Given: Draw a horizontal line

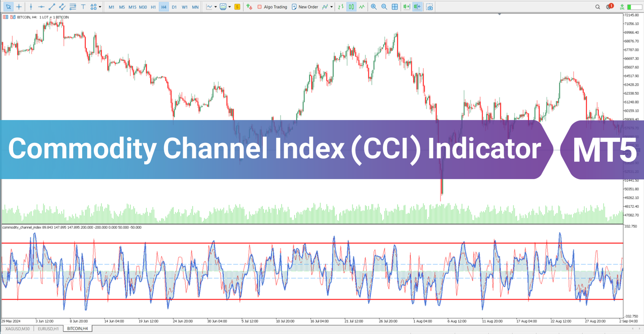Looking at the screenshot, I should 41,7.
